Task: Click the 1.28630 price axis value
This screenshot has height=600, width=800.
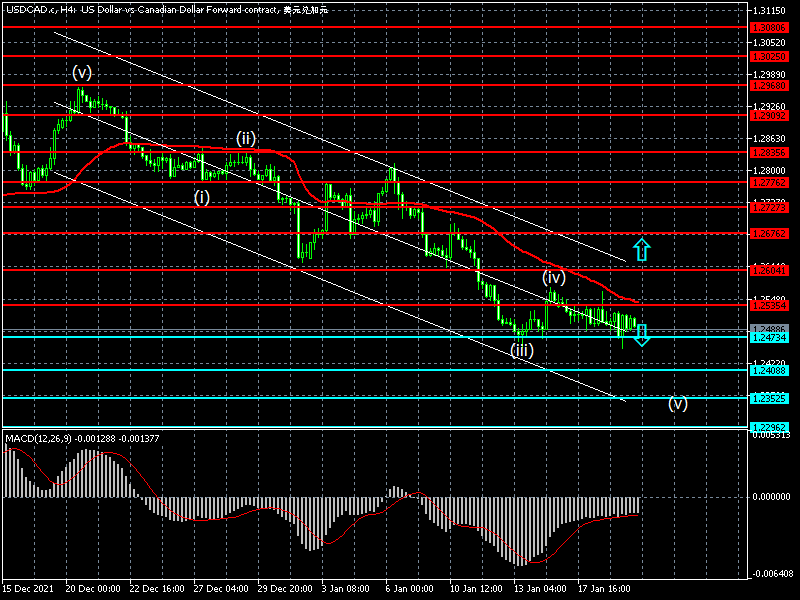Action: (x=769, y=138)
